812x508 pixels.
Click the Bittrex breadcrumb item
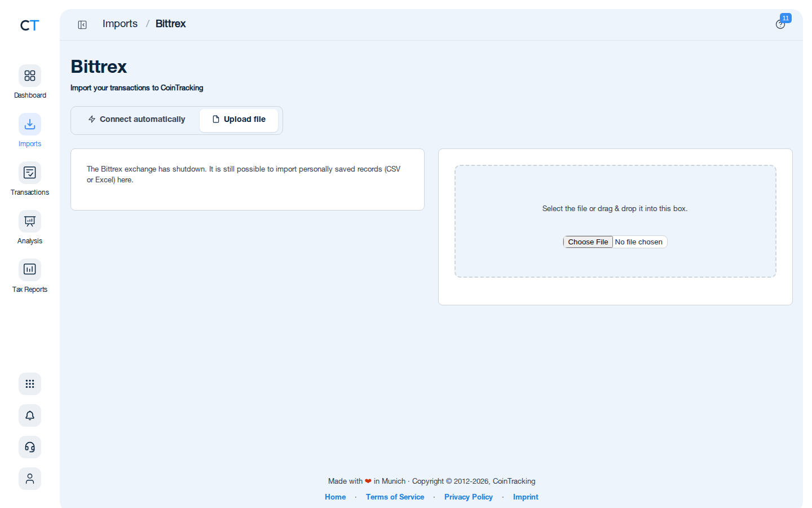170,24
